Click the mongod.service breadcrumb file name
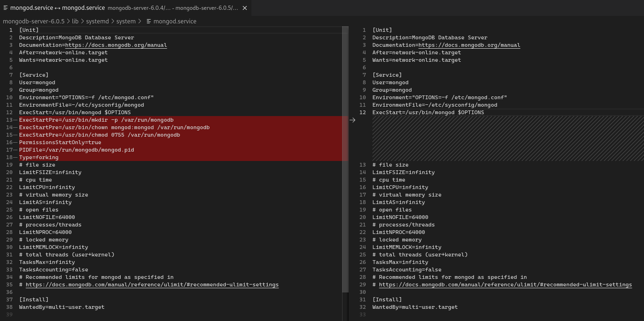The image size is (644, 321). pos(175,22)
